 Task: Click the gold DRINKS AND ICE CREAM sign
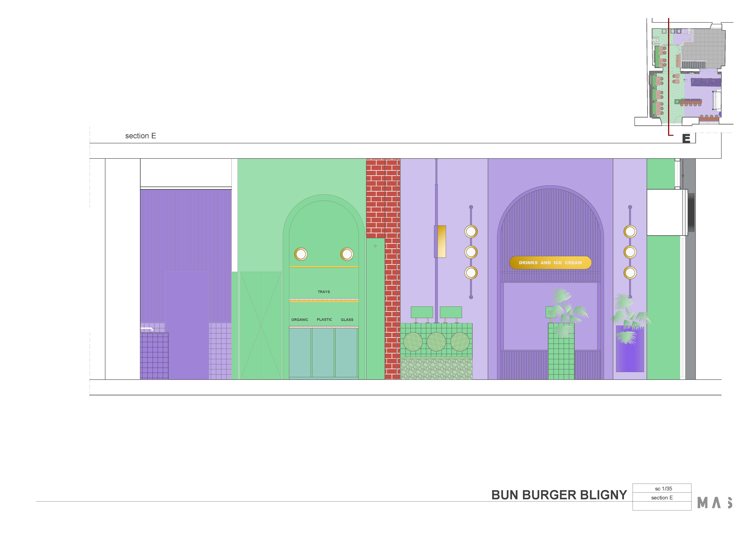(x=550, y=263)
